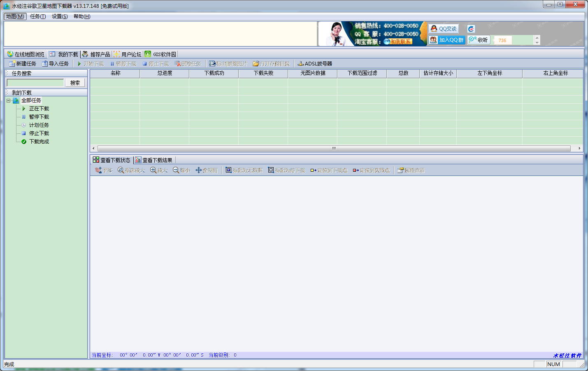The image size is (588, 371).
Task: Click the 属性查看 properties icon
Action: pos(400,170)
